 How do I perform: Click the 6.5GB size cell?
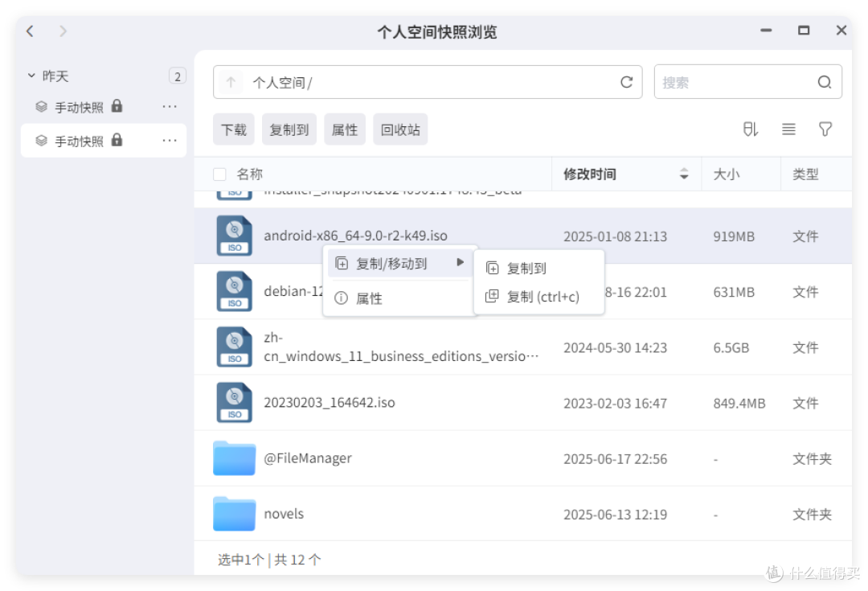pos(731,348)
